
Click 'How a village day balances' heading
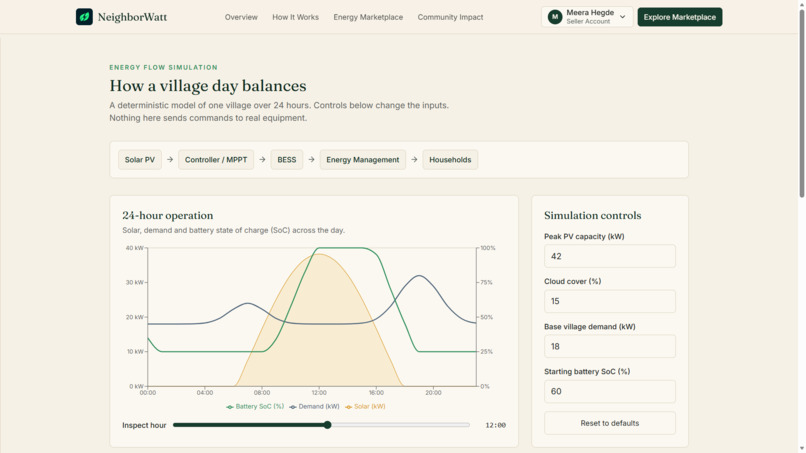click(208, 86)
